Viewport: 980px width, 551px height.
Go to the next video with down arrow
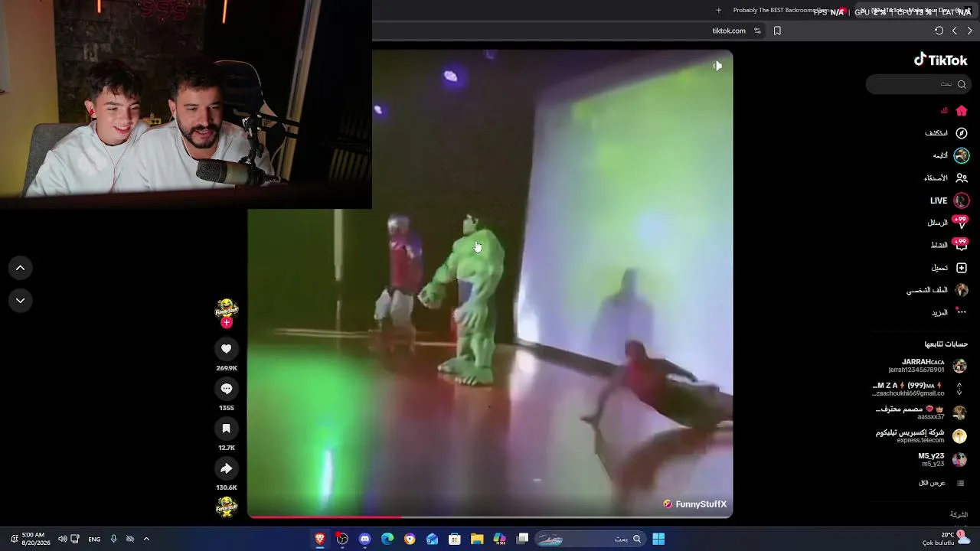pos(21,301)
